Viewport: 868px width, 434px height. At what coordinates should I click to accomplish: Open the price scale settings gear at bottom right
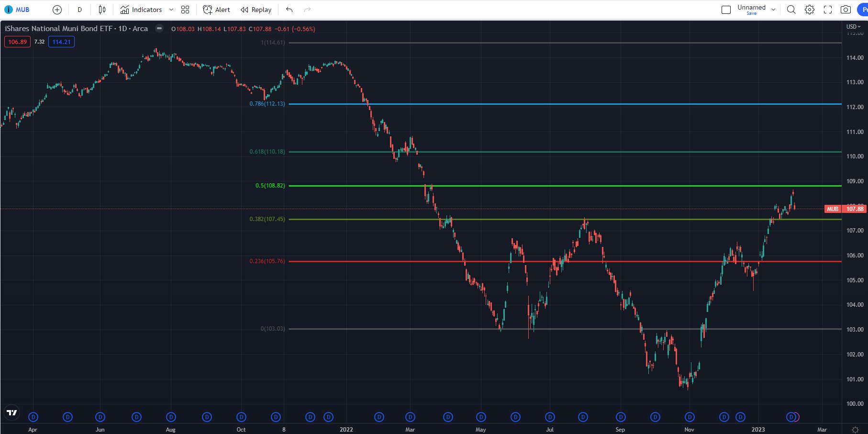click(x=855, y=429)
